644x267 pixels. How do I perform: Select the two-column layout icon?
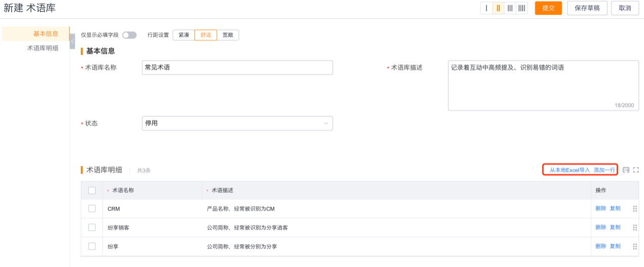(498, 8)
